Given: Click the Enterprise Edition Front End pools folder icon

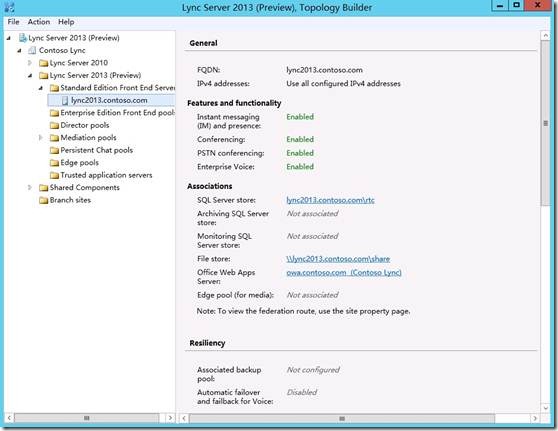Looking at the screenshot, I should (54, 113).
